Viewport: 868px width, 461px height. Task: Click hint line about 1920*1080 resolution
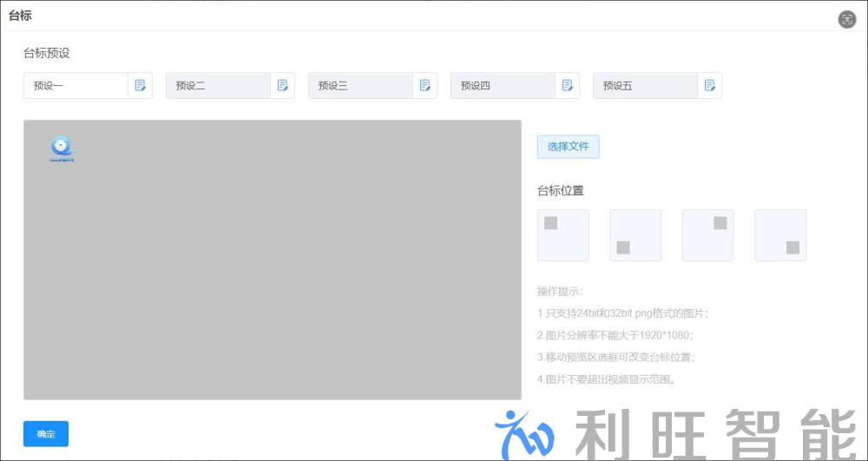615,335
